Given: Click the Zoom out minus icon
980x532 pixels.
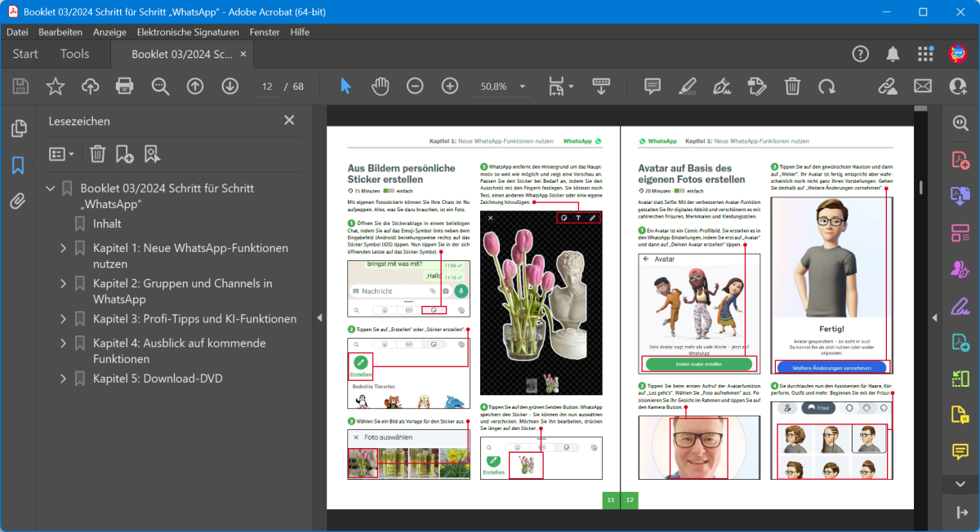Looking at the screenshot, I should click(x=415, y=86).
